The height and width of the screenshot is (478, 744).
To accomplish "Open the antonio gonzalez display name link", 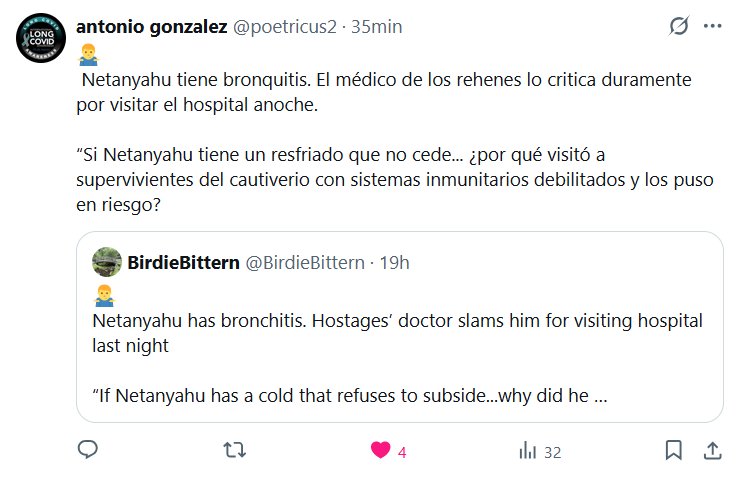I will (x=151, y=27).
